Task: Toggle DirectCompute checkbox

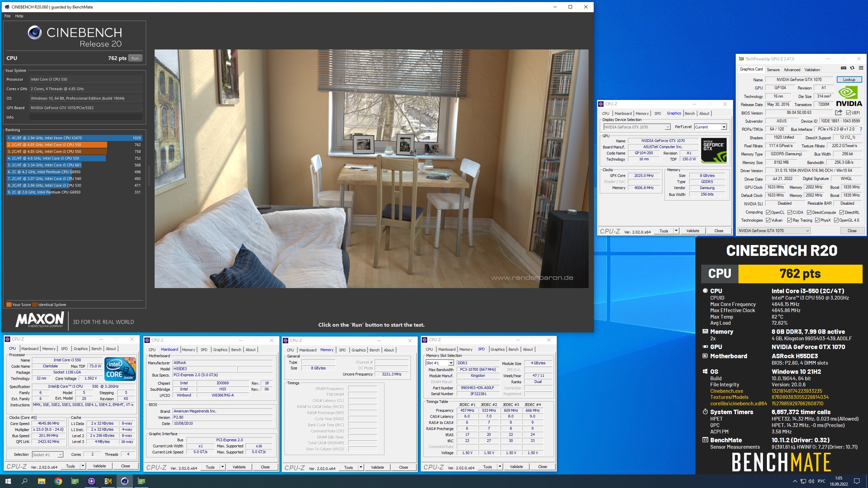Action: [809, 212]
